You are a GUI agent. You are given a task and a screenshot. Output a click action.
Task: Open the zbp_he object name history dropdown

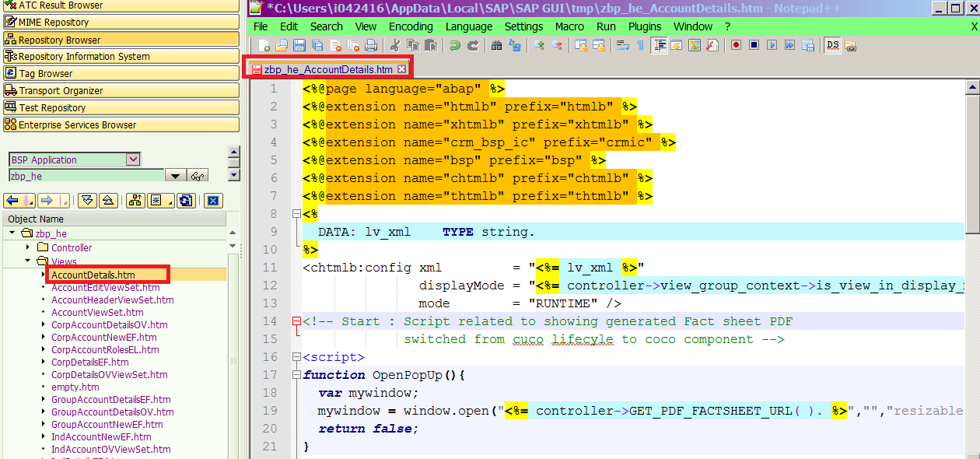(176, 176)
